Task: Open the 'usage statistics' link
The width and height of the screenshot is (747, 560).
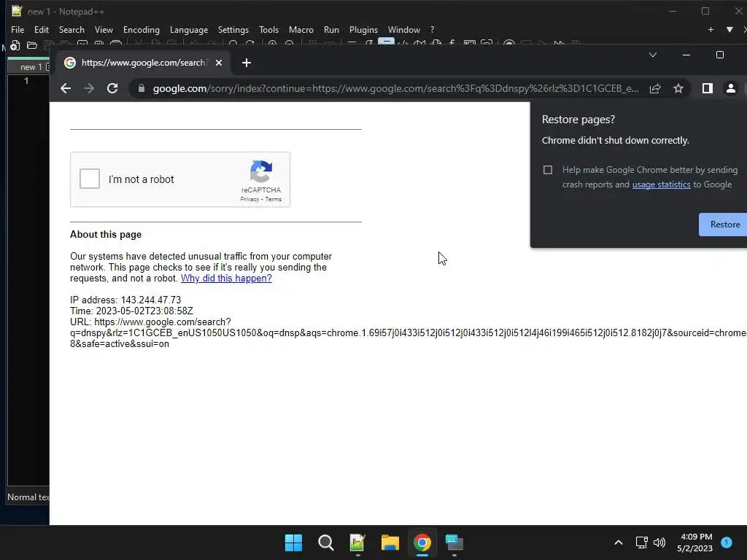Action: point(661,184)
